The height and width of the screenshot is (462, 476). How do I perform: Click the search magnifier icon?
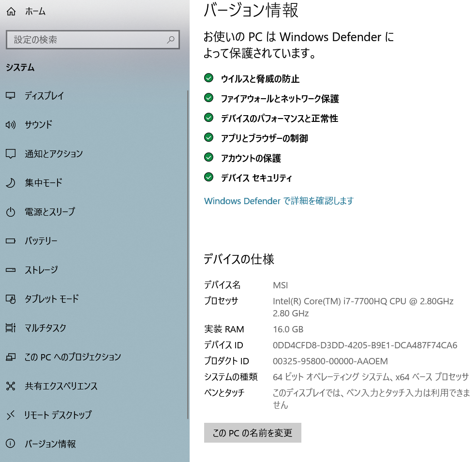(x=170, y=40)
